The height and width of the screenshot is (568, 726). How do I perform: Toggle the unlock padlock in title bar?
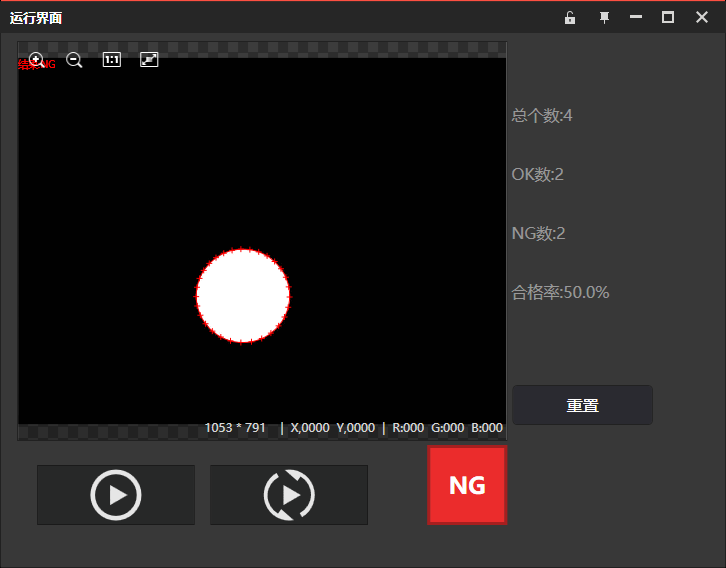570,17
